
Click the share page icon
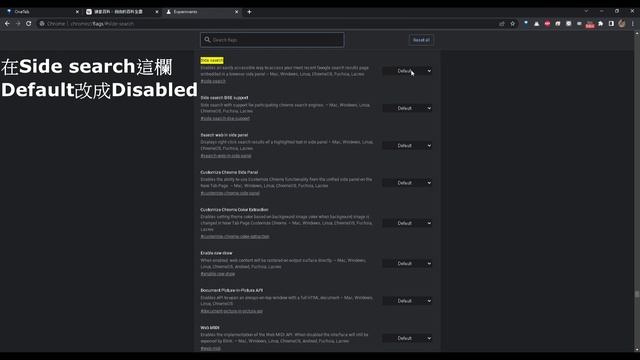(x=502, y=24)
